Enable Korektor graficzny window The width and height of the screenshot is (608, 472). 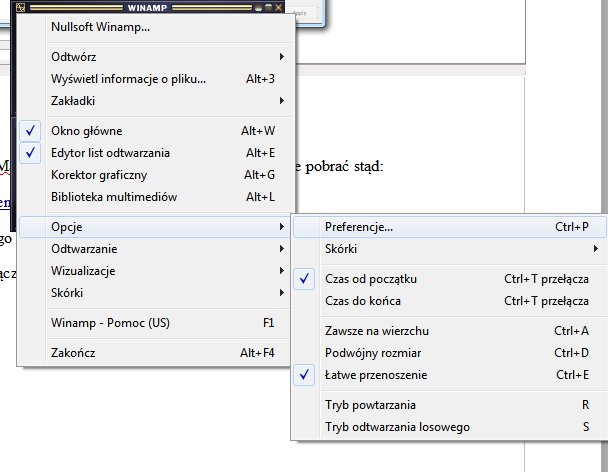pyautogui.click(x=155, y=175)
